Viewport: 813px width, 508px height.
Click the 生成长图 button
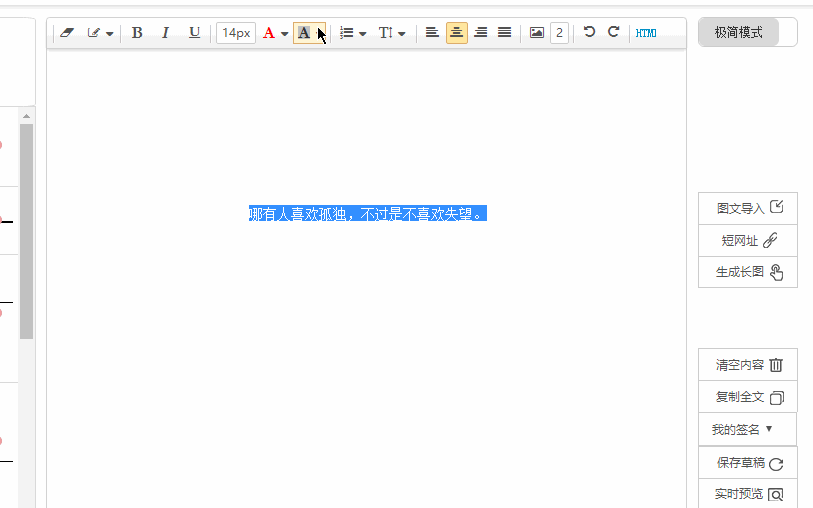(748, 272)
